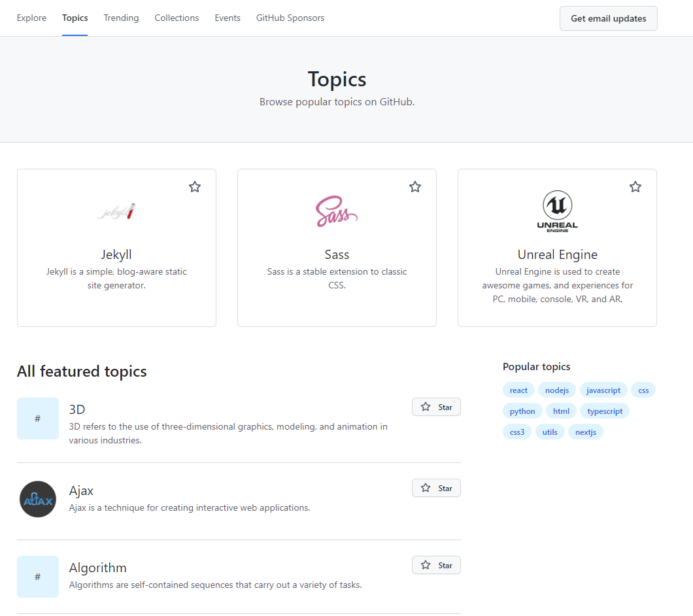
Task: Star the 3D topic
Action: (435, 406)
